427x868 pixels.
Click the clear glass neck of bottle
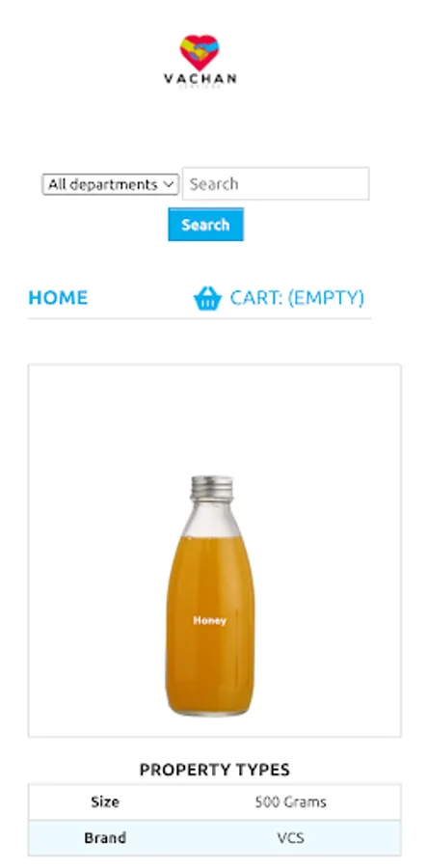212,518
